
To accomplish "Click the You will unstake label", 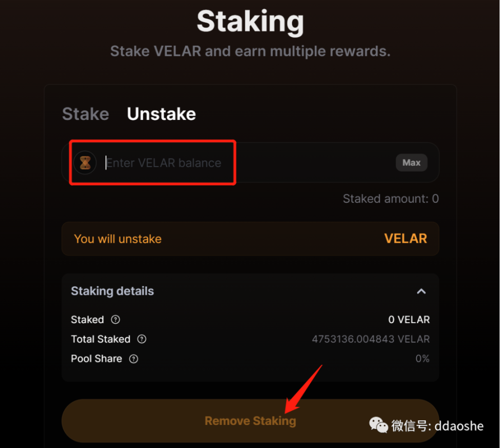I will point(118,239).
